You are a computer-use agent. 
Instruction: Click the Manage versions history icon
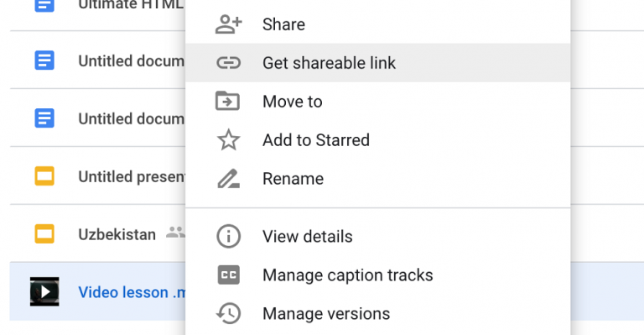tap(228, 314)
